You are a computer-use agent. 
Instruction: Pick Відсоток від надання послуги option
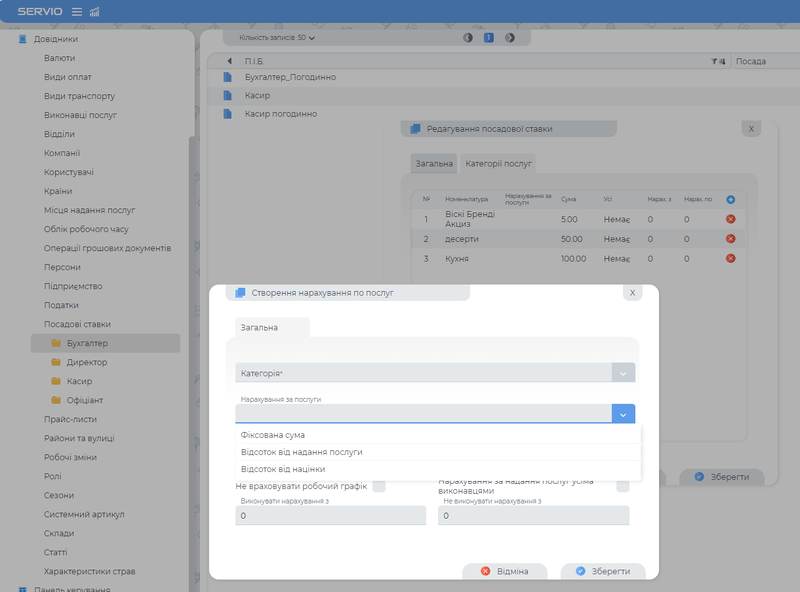click(301, 452)
